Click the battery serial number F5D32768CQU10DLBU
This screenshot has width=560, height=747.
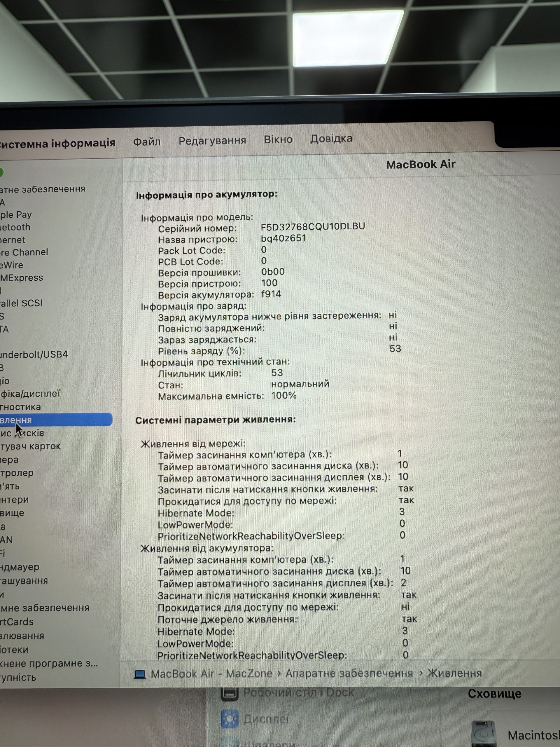click(313, 226)
